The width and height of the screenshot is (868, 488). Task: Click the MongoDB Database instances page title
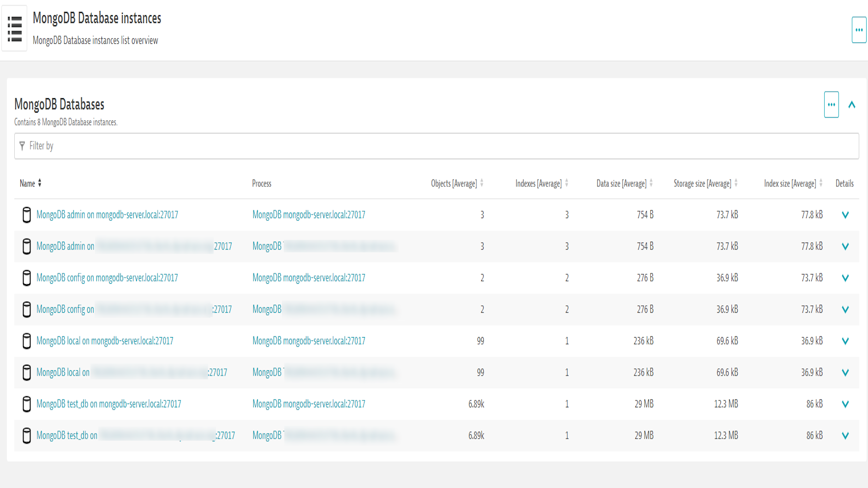tap(97, 18)
